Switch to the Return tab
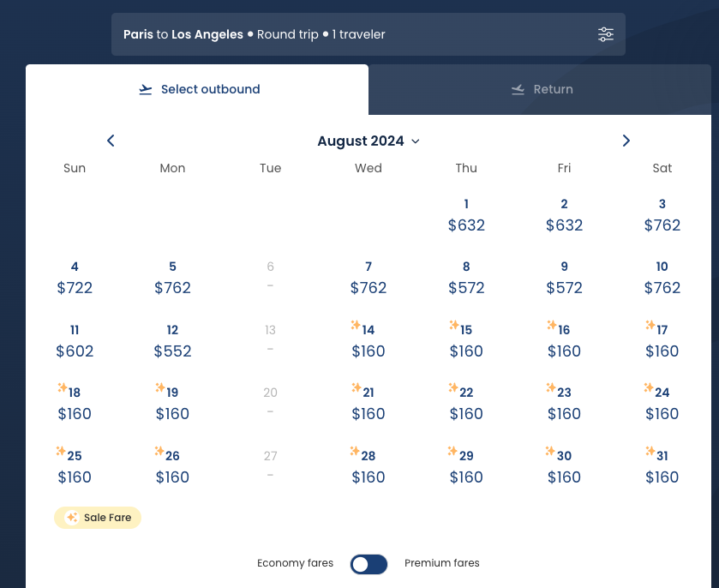Screen dimensions: 719x588 coord(540,89)
